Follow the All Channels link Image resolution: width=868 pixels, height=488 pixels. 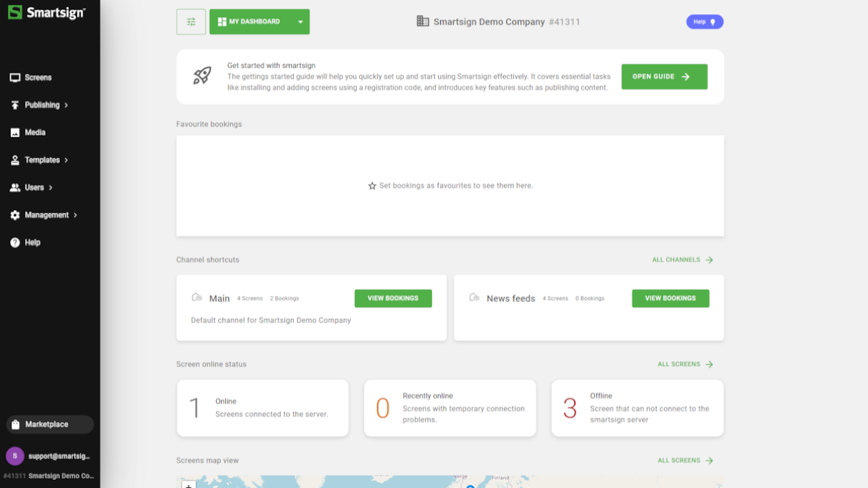pos(683,260)
